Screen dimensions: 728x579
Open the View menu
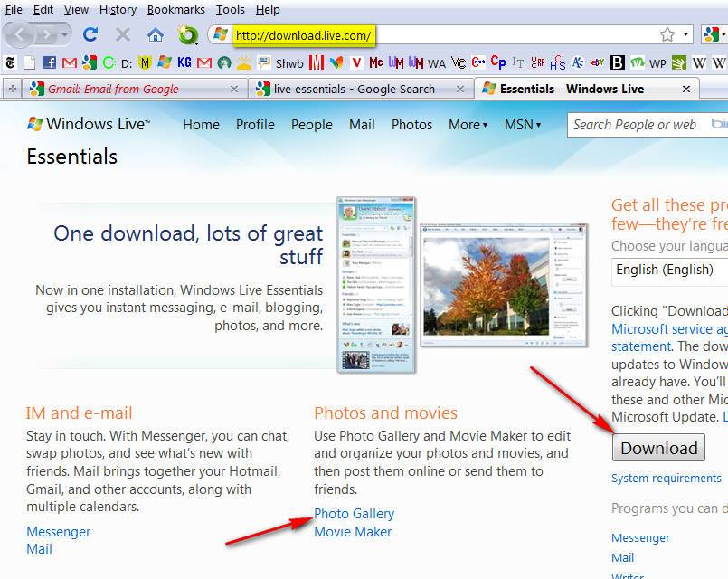coord(76,9)
